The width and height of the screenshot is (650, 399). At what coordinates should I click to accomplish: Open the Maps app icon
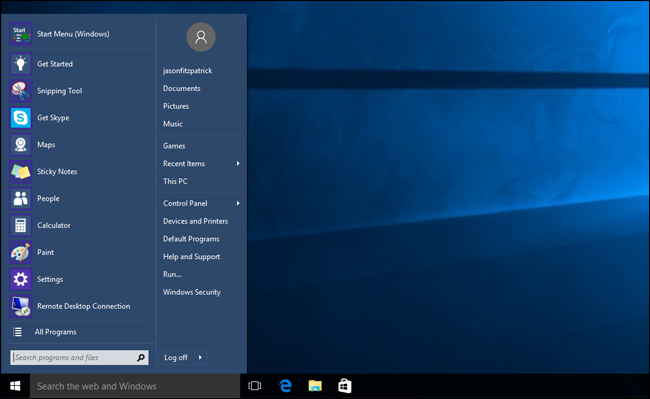coord(21,145)
